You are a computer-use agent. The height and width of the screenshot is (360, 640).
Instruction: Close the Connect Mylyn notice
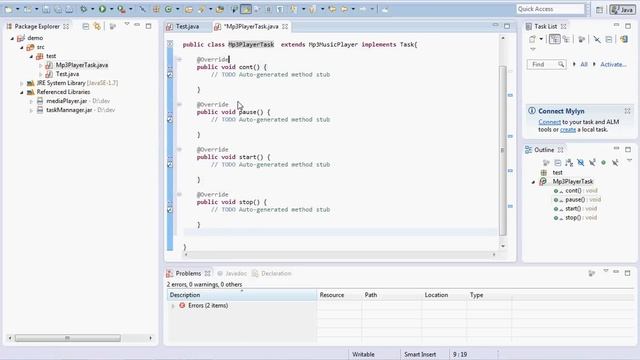pos(627,111)
